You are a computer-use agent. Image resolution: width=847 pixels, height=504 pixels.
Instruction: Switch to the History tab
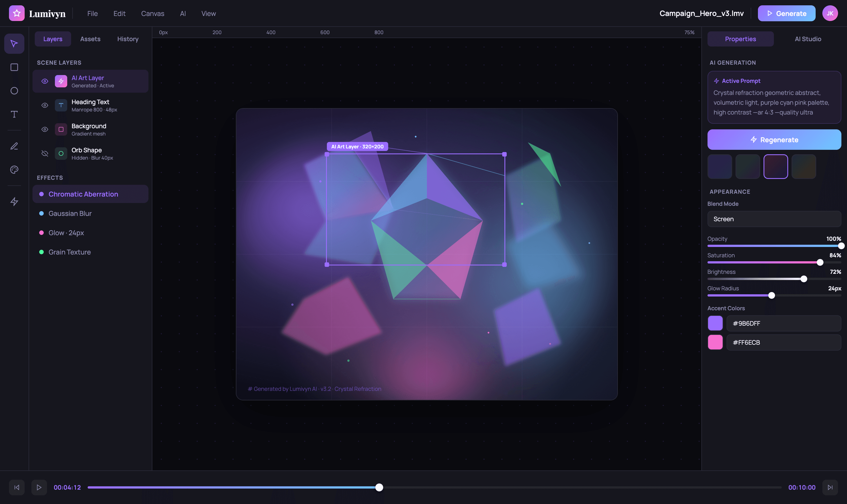click(x=127, y=39)
